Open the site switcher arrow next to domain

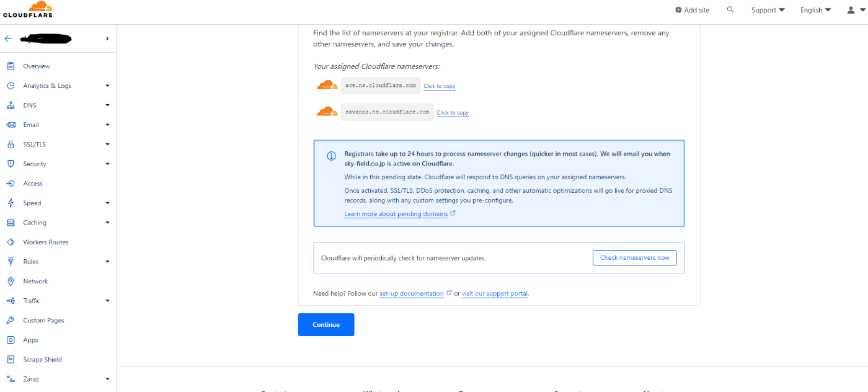(x=107, y=38)
